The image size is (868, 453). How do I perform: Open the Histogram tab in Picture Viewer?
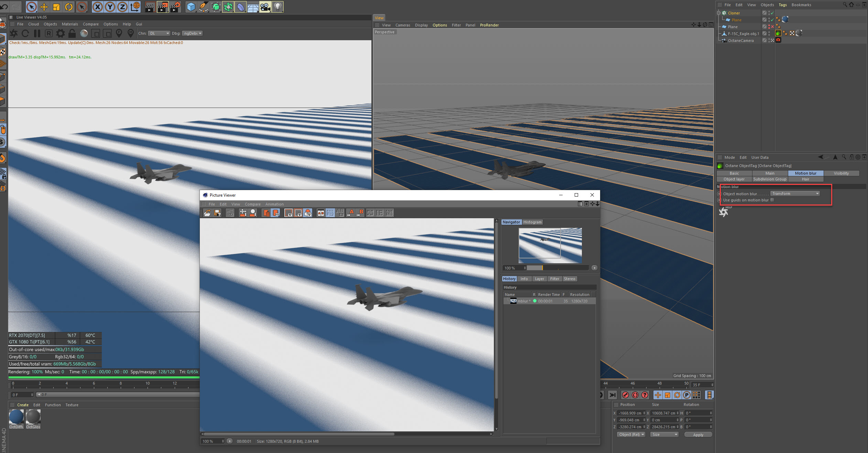532,222
